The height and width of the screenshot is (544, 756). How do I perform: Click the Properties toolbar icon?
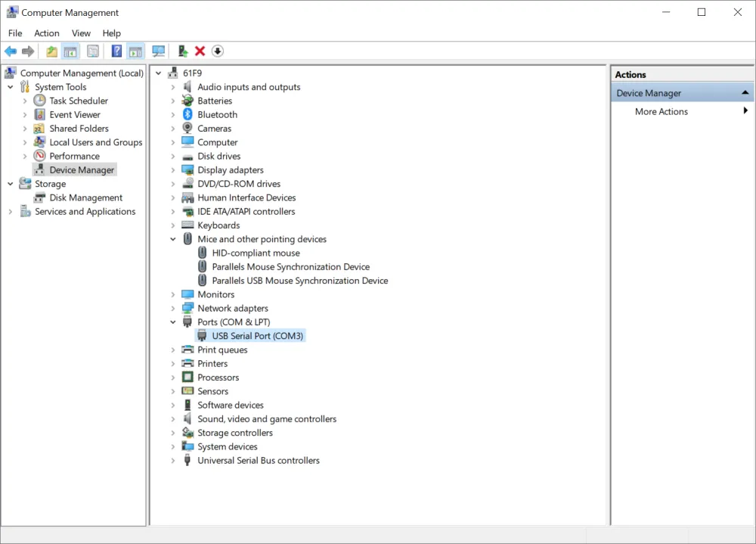pos(92,51)
